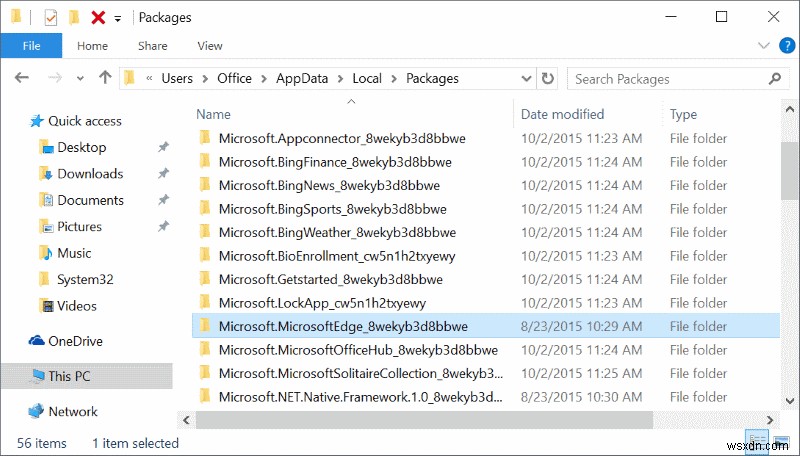Click Office in the address bar

234,79
